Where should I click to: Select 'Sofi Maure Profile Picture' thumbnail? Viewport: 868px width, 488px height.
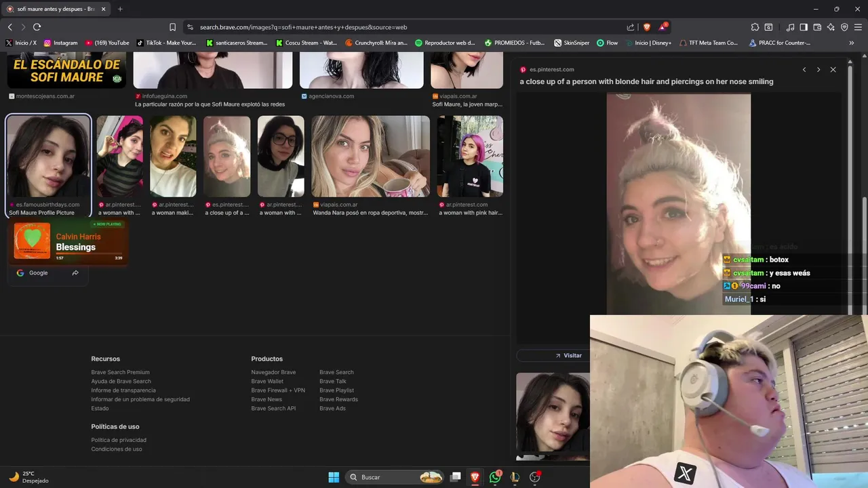(48, 156)
